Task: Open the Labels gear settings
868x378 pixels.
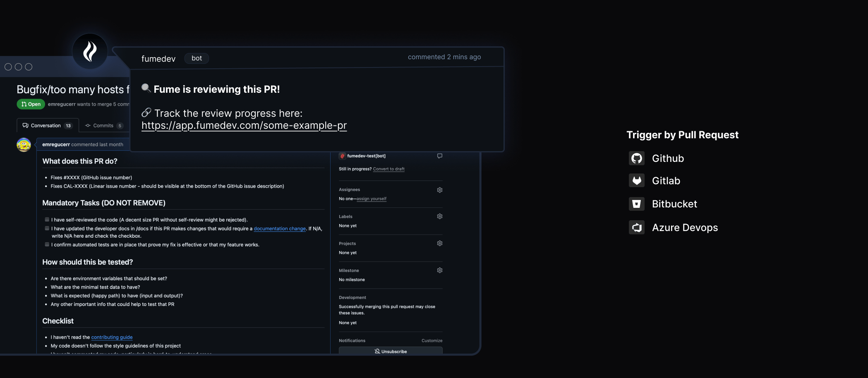Action: tap(440, 217)
